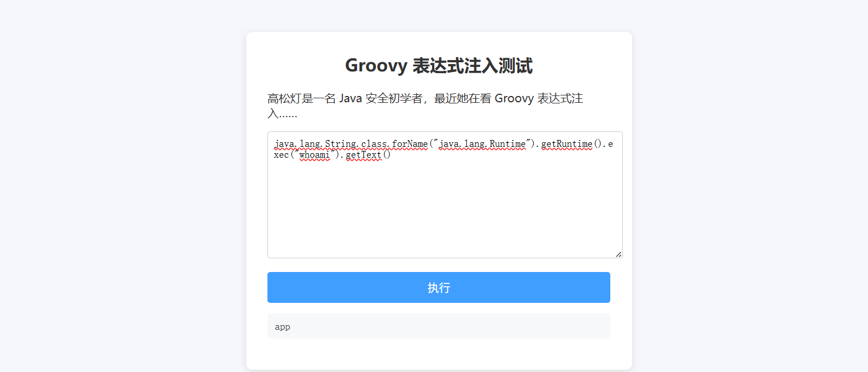Click 'xec' at the start of second code line

coord(281,155)
